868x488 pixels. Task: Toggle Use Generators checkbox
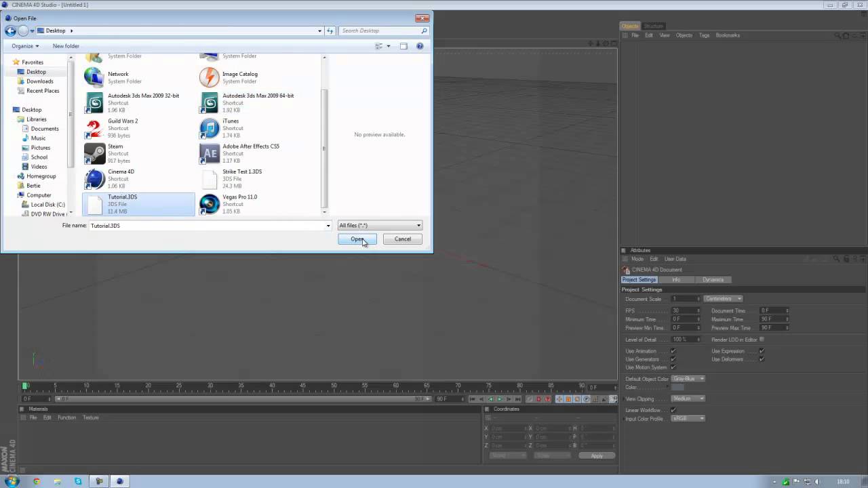click(x=673, y=359)
